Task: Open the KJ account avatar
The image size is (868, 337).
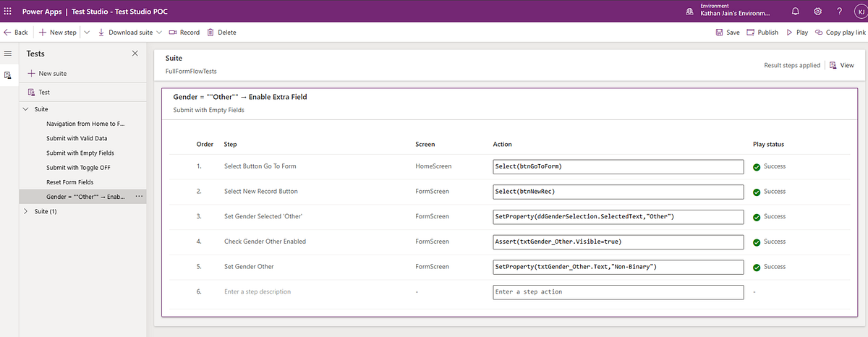Action: (x=858, y=11)
